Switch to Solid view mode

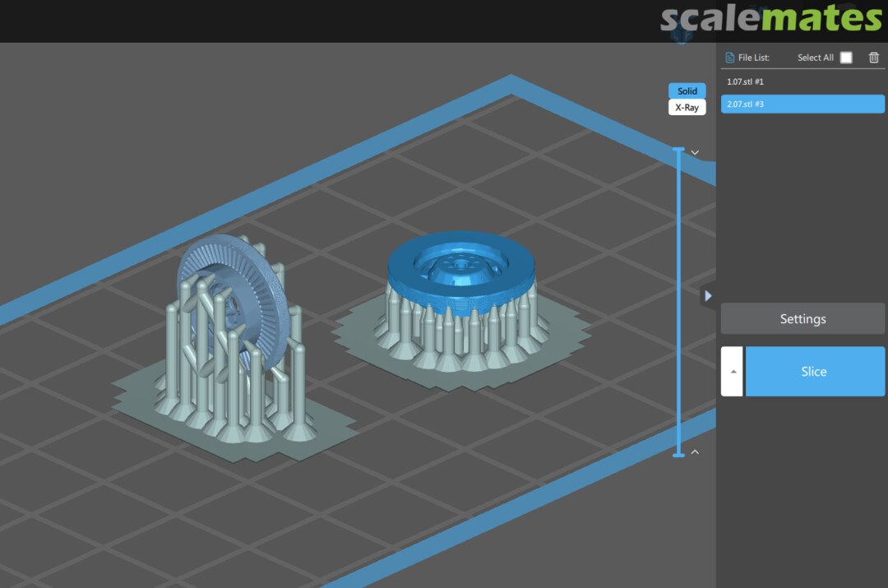687,91
